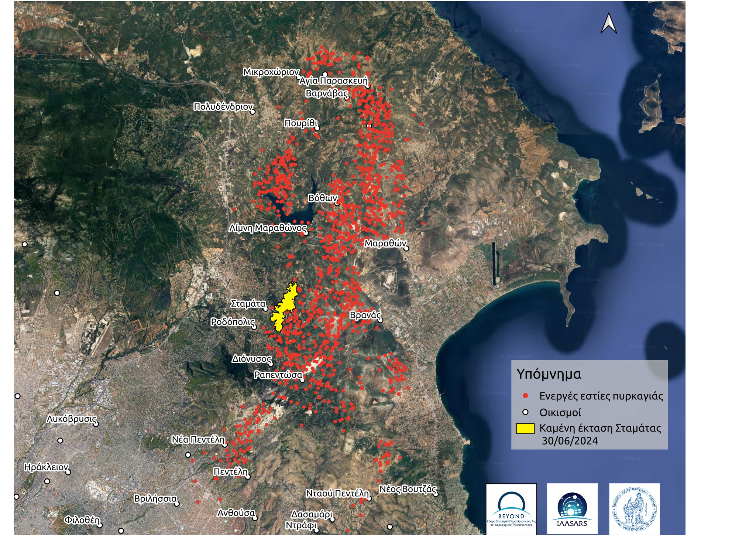Click the white circle symbol in the legend
The height and width of the screenshot is (535, 756).
(x=525, y=412)
